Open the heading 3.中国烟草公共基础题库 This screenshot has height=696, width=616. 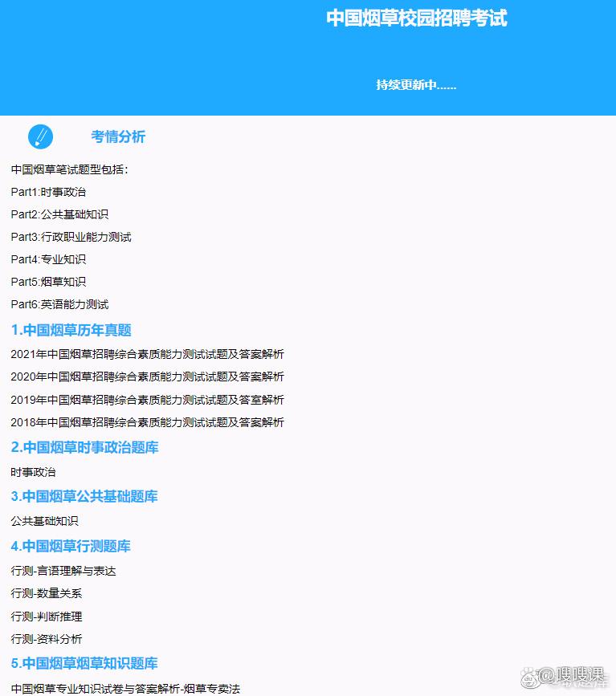84,496
